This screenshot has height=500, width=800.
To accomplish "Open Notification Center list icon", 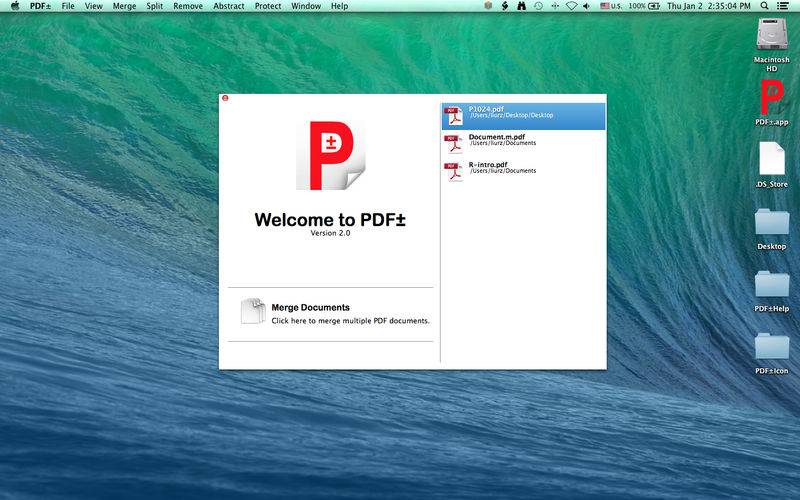I will tap(782, 6).
